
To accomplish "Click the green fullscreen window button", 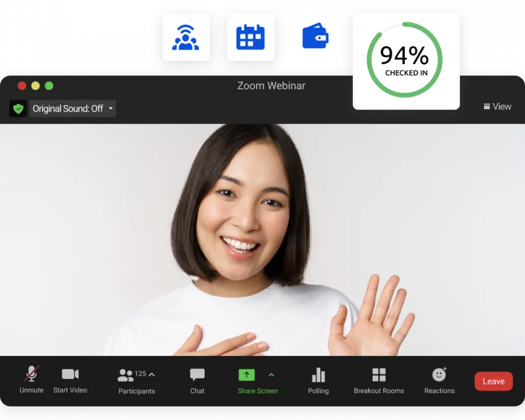I will [49, 86].
